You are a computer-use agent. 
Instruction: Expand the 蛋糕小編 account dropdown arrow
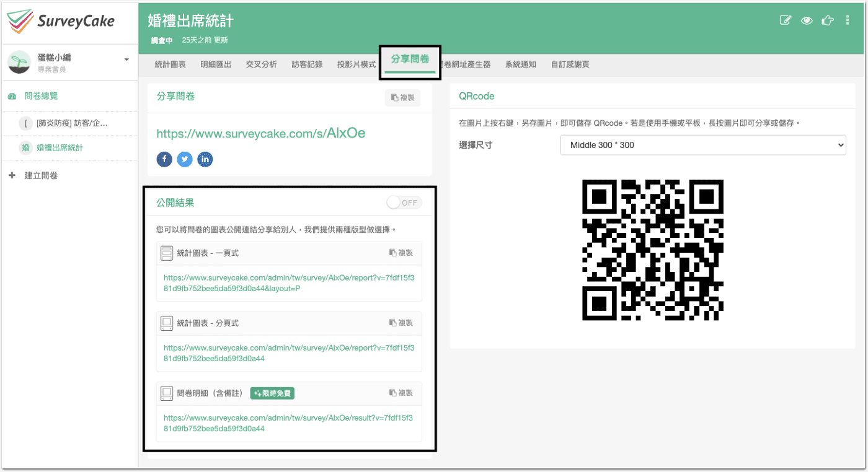pyautogui.click(x=126, y=59)
